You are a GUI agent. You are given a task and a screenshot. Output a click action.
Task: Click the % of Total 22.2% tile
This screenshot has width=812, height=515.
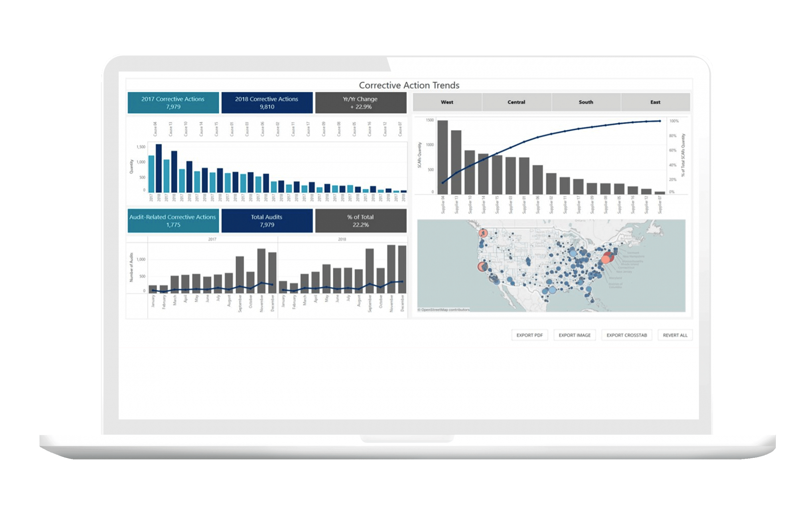pyautogui.click(x=361, y=221)
